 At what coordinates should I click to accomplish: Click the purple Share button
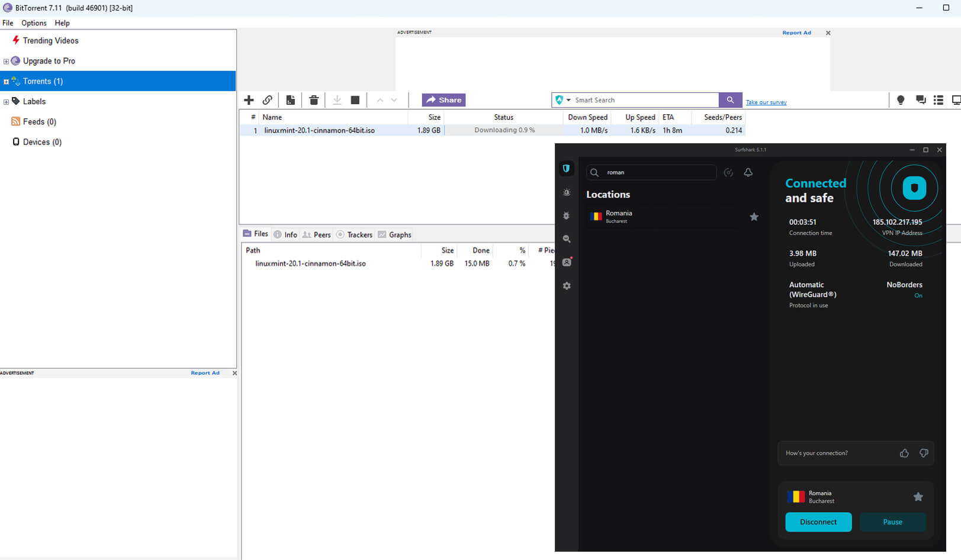pyautogui.click(x=443, y=100)
